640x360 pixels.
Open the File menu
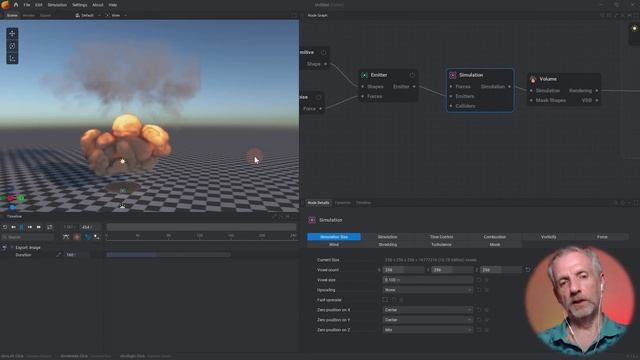coord(27,5)
